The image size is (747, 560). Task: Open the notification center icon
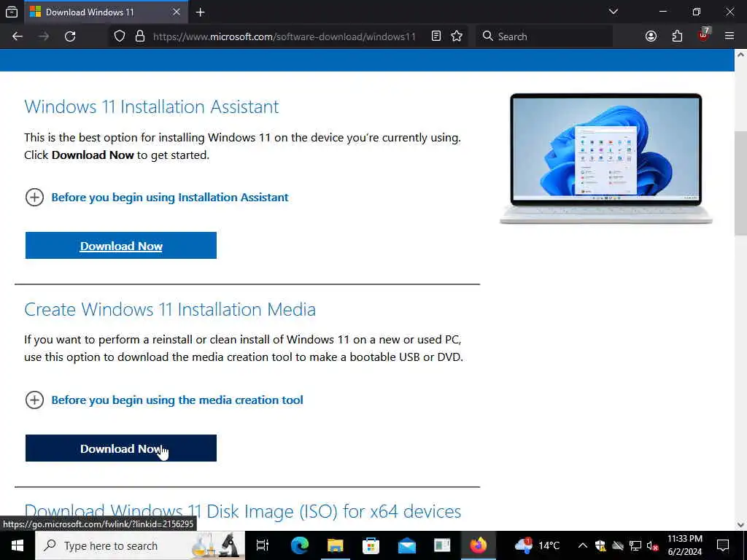coord(723,545)
